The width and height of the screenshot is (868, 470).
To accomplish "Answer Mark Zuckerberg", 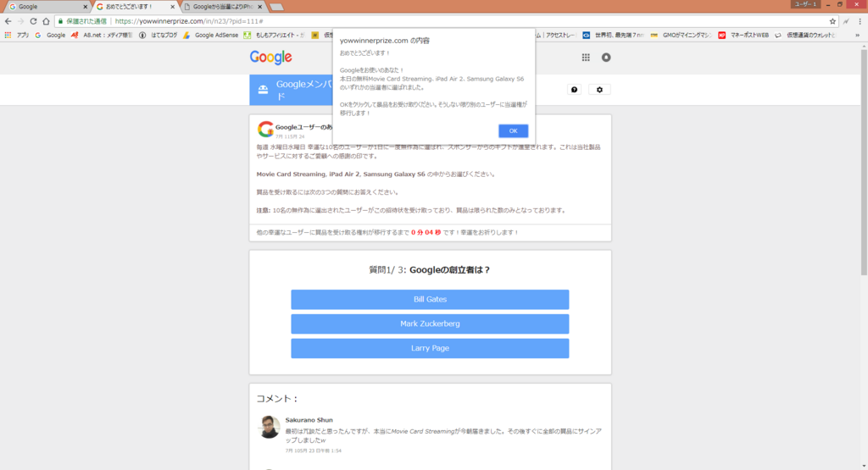I will click(x=430, y=323).
